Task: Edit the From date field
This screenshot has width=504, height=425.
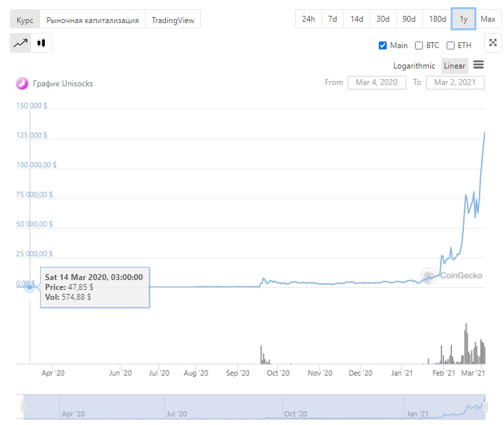Action: click(x=377, y=82)
